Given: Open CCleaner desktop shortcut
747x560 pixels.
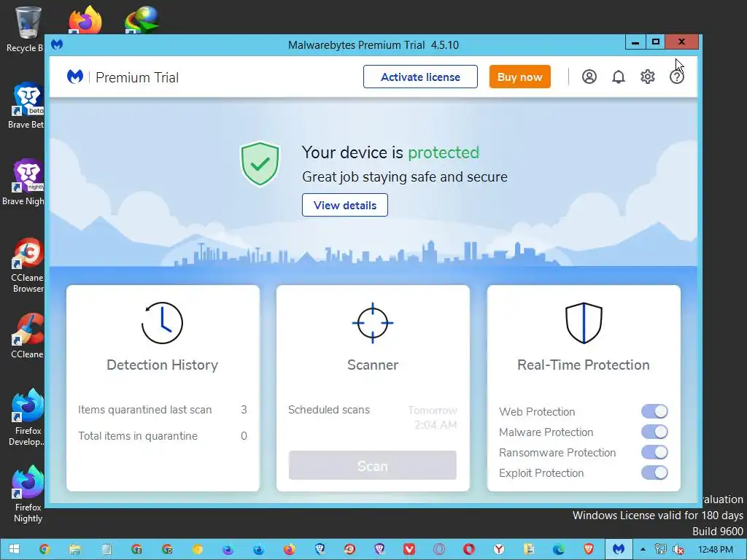Looking at the screenshot, I should click(28, 335).
